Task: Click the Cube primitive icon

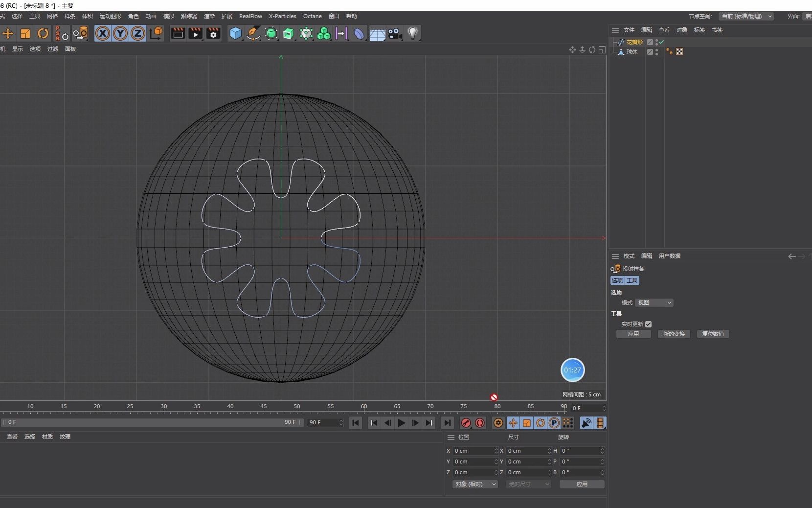Action: [x=236, y=33]
